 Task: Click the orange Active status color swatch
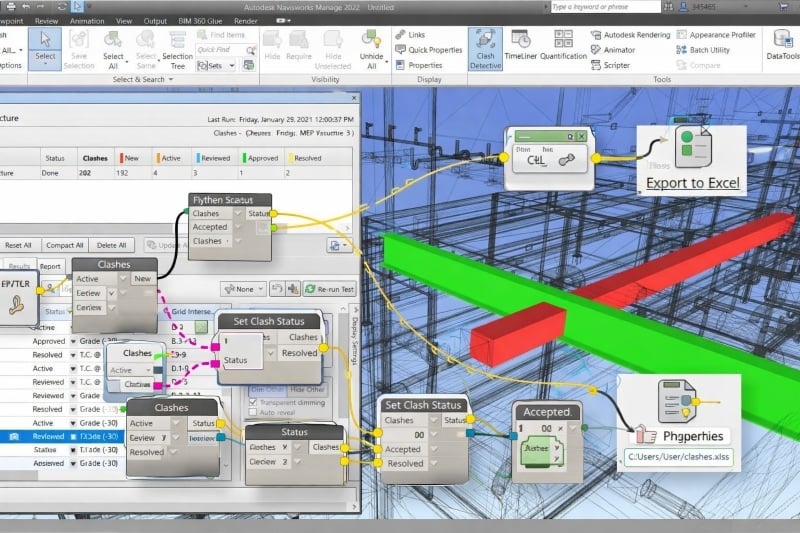[x=158, y=158]
